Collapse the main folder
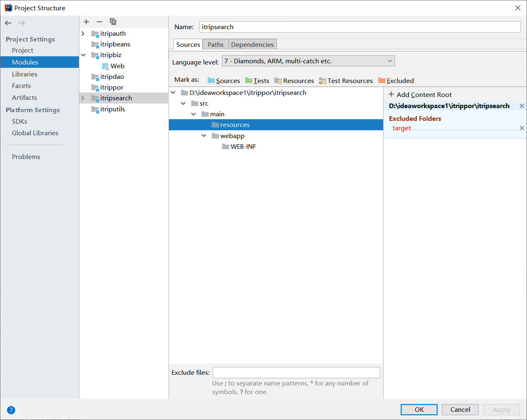527x420 pixels. 194,114
